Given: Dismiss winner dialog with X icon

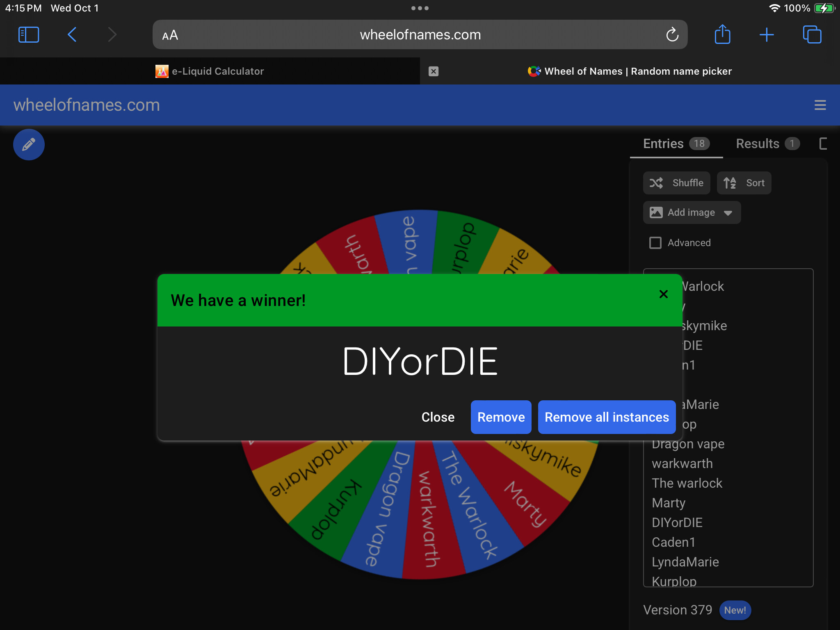Looking at the screenshot, I should pyautogui.click(x=663, y=294).
